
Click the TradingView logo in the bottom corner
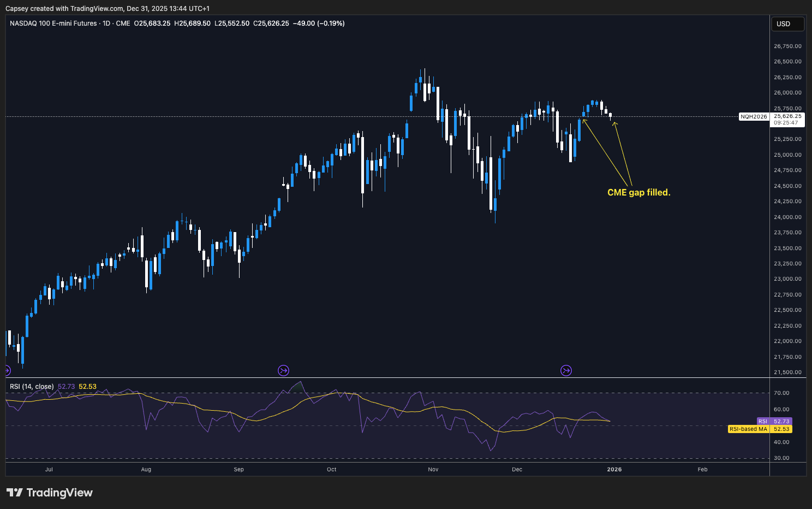pyautogui.click(x=49, y=492)
